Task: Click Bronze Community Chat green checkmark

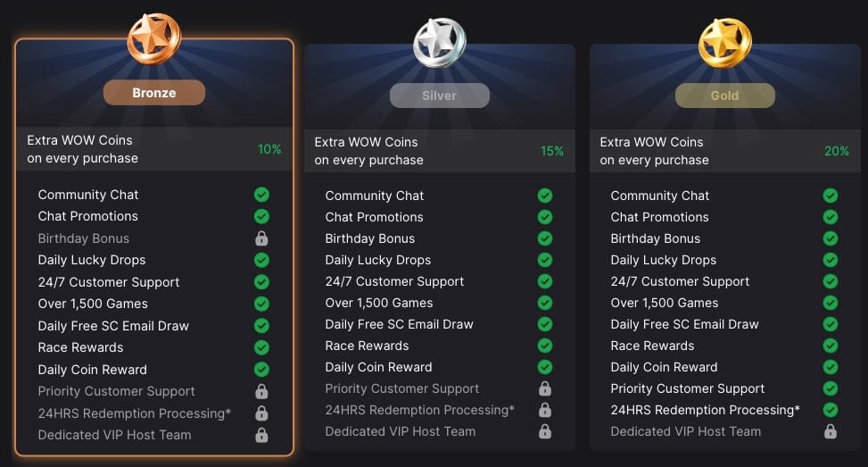Action: click(261, 195)
